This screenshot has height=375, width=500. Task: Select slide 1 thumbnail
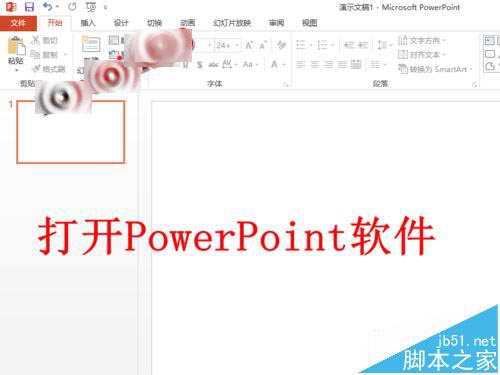71,132
